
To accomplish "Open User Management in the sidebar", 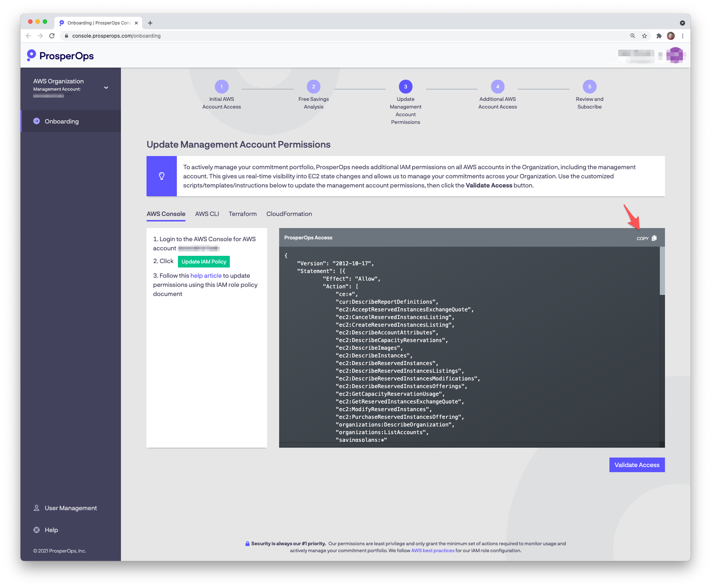I will 71,508.
